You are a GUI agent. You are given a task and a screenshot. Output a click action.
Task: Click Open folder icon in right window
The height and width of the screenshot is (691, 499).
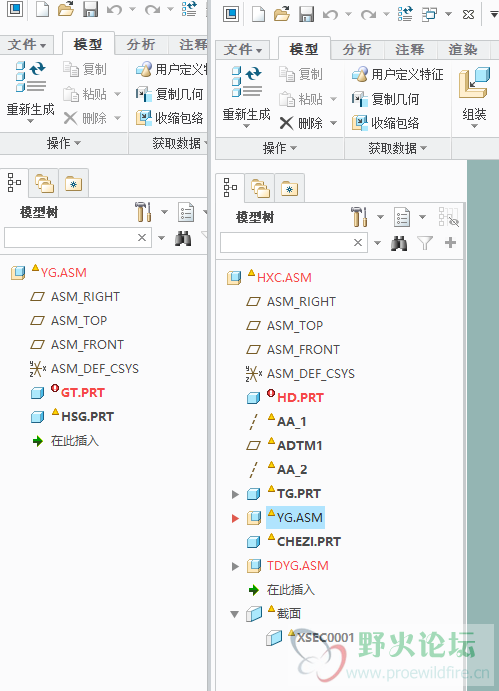point(282,14)
